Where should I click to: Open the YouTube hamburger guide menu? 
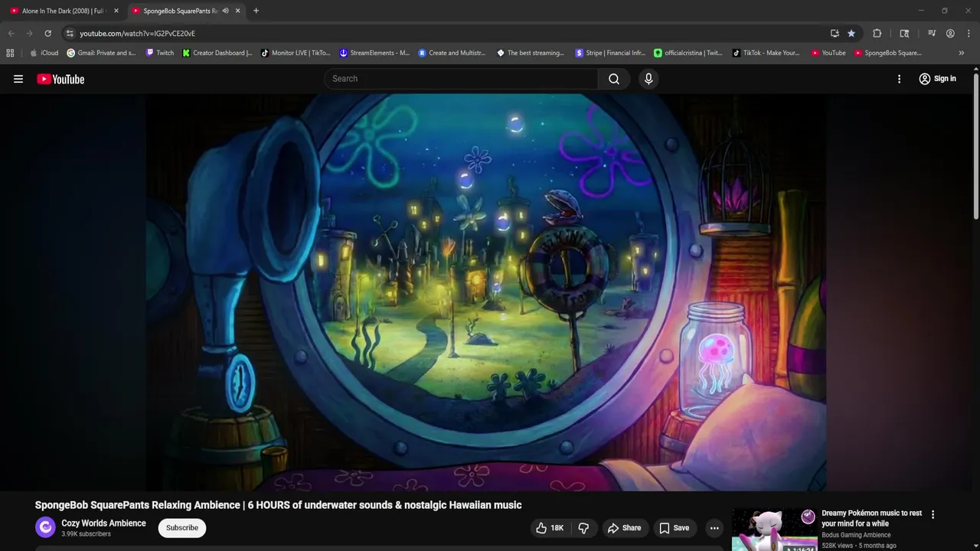click(x=18, y=79)
